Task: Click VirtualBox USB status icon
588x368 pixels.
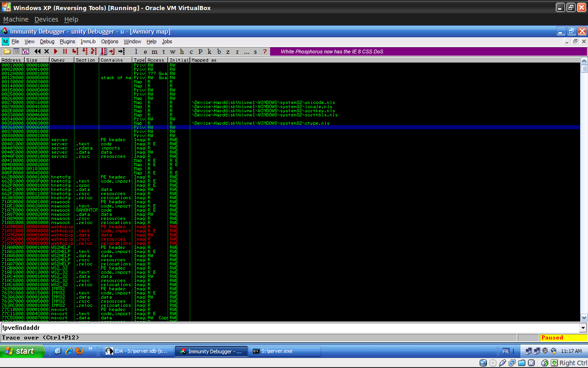Action: point(503,363)
